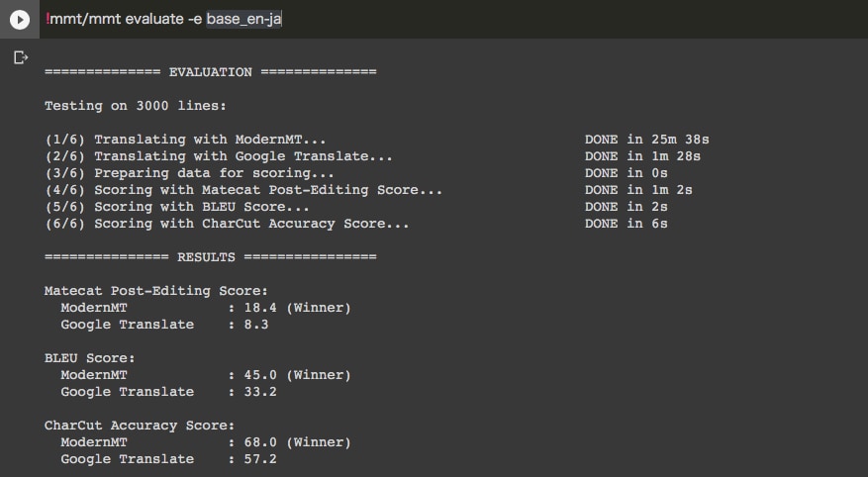Run the mmt evaluate cell
This screenshot has height=477, width=868.
(x=20, y=20)
